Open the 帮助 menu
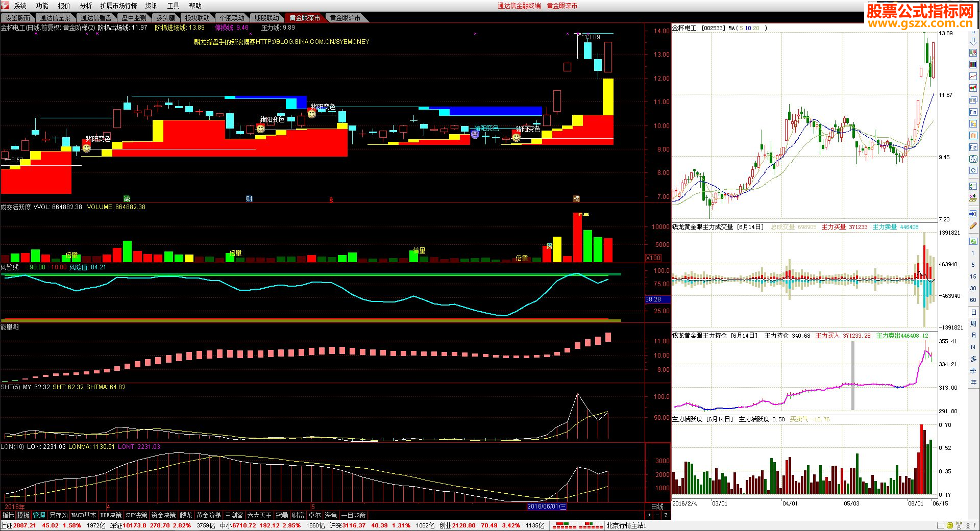This screenshot has height=531, width=980. pos(195,6)
